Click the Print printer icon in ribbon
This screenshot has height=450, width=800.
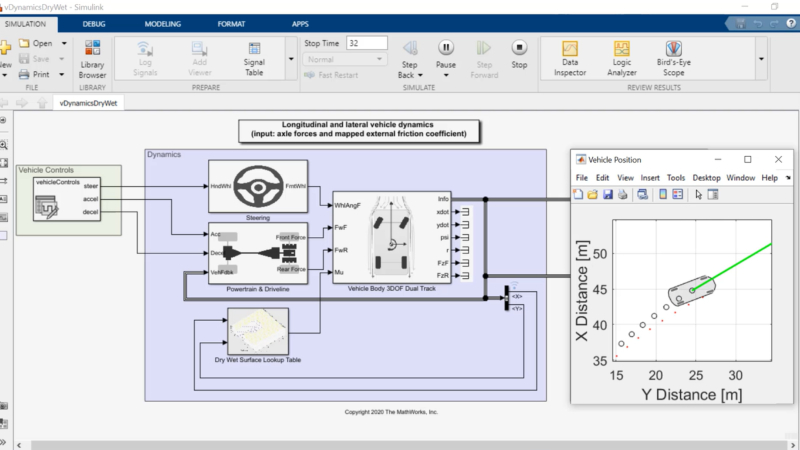click(24, 74)
